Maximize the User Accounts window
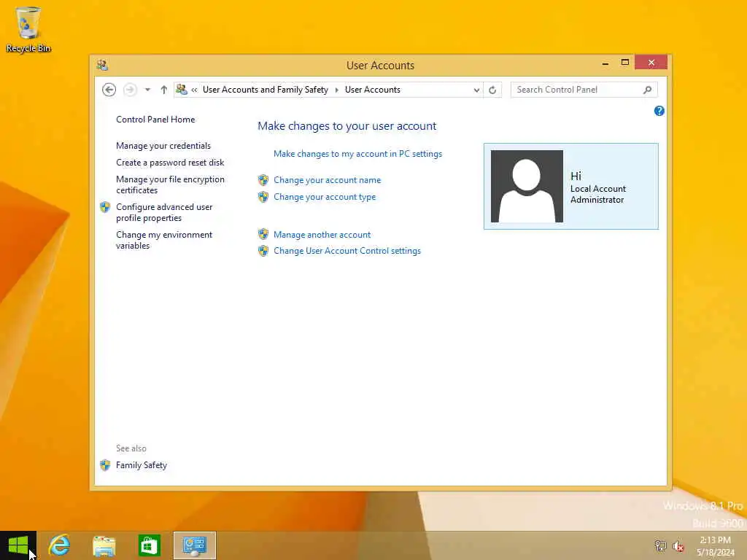 (x=625, y=63)
